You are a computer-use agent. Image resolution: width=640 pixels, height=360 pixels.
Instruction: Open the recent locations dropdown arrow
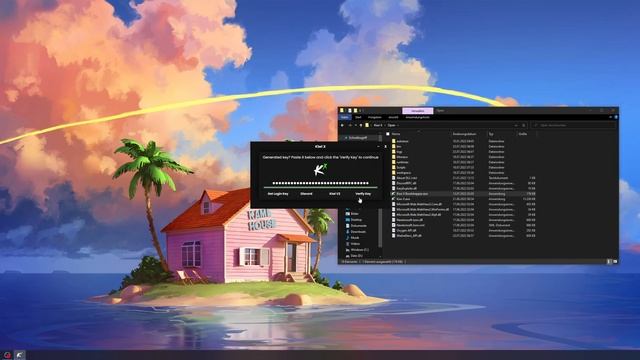click(356, 125)
